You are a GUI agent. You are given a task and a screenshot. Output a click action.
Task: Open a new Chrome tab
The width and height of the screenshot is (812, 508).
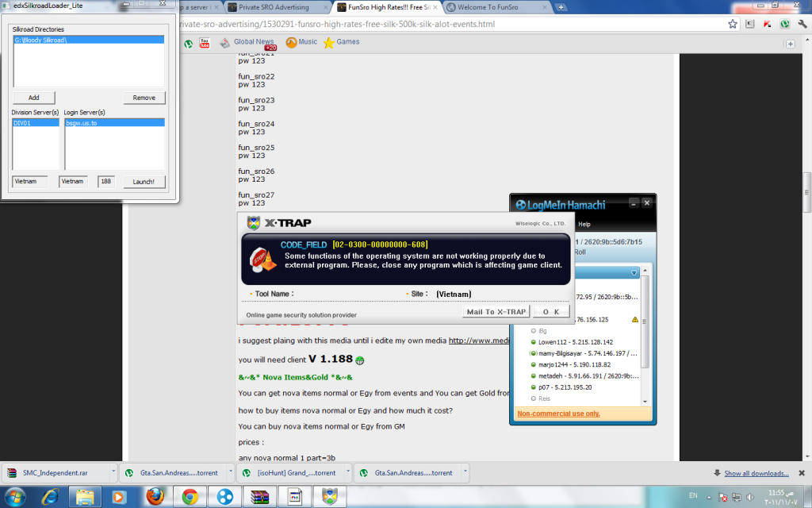click(561, 7)
